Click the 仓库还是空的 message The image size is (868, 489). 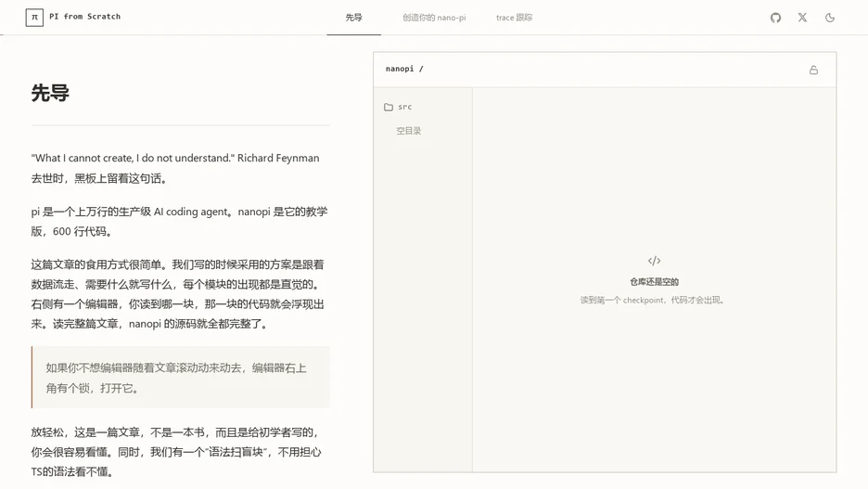(655, 281)
